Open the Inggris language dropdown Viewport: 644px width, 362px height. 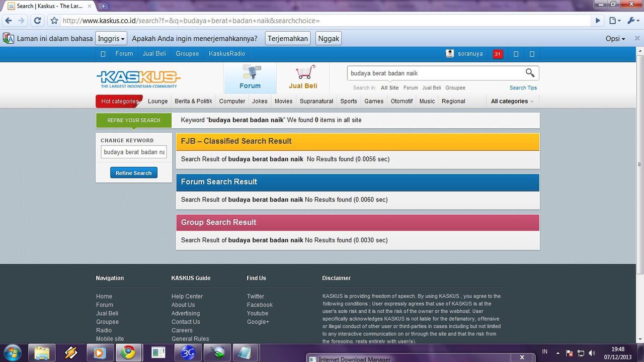point(111,38)
